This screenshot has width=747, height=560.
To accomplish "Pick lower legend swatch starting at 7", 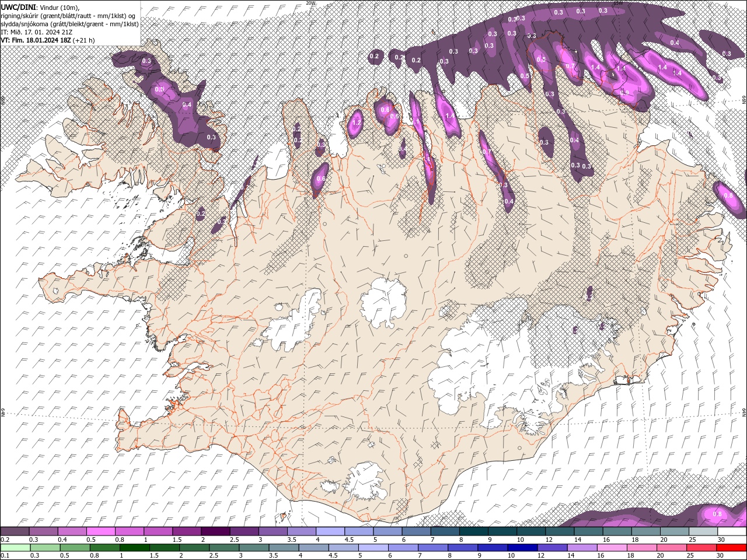I will [433, 547].
